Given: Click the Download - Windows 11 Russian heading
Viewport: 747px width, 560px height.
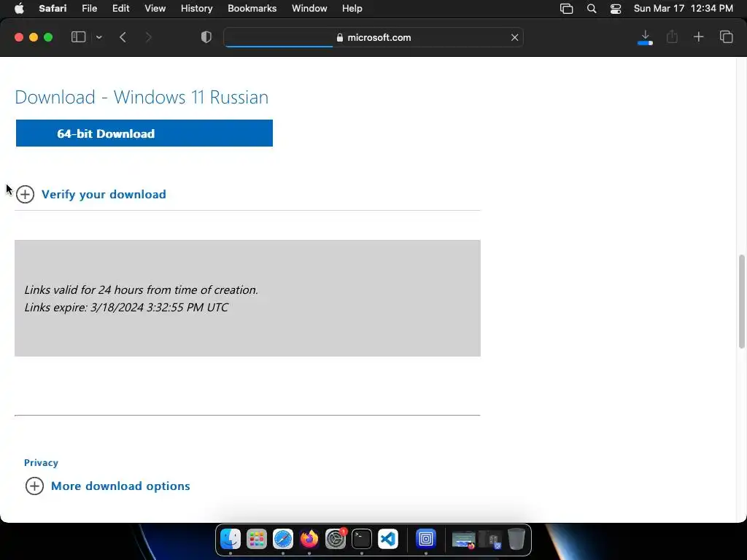Looking at the screenshot, I should pos(142,97).
